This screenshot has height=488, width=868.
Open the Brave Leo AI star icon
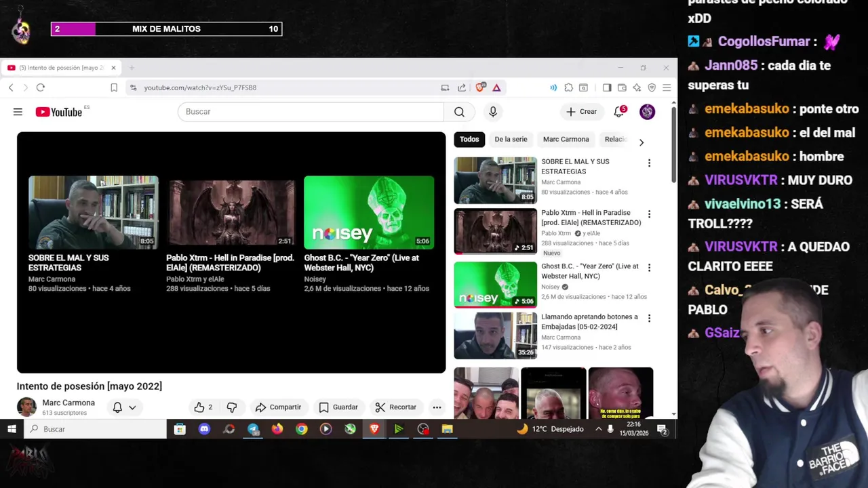pyautogui.click(x=637, y=87)
